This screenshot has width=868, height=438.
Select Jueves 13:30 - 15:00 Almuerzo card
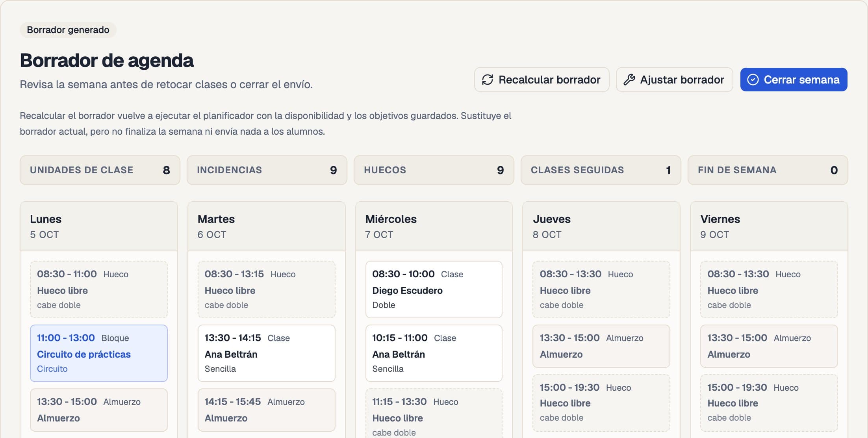tap(601, 346)
